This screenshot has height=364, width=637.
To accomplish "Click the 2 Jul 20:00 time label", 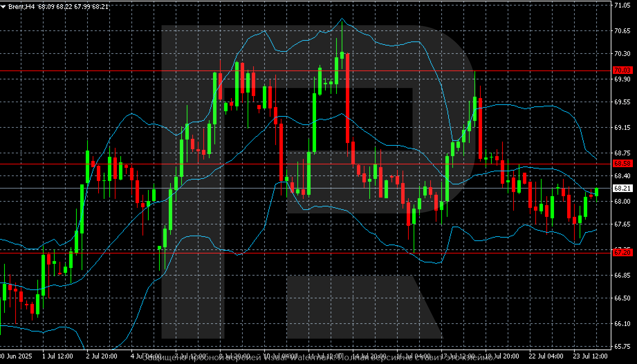I will click(102, 356).
